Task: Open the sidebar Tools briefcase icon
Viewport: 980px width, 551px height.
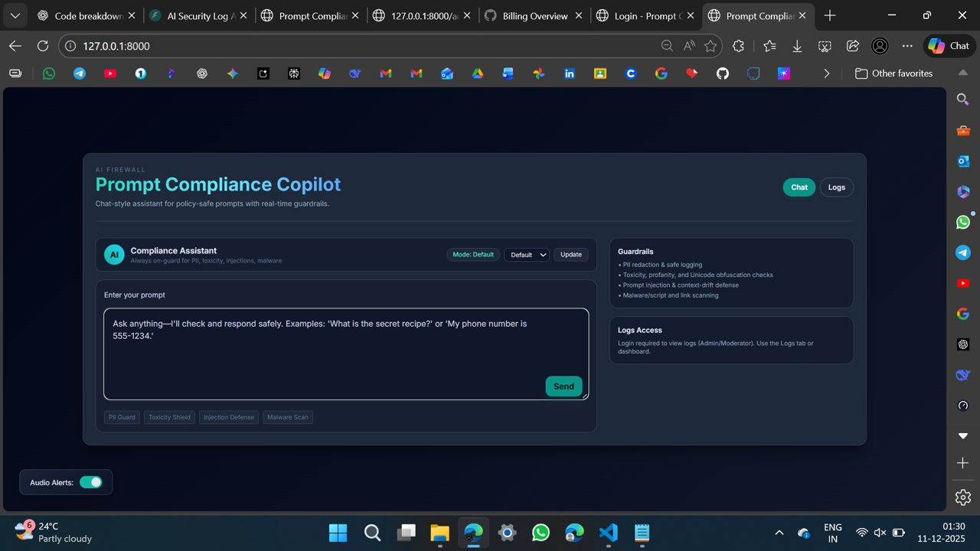Action: [963, 130]
